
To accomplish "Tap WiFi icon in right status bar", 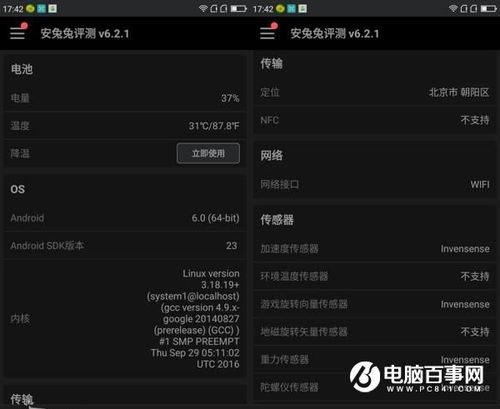I will (453, 8).
